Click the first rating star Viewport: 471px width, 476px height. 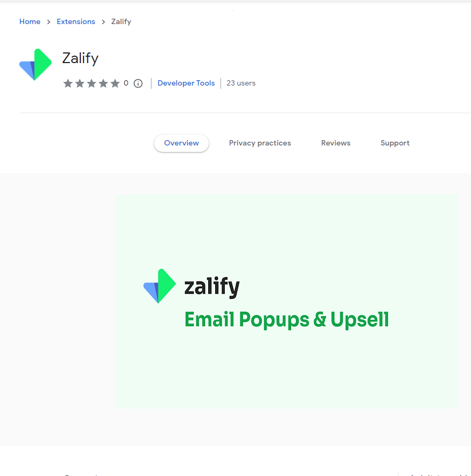68,83
